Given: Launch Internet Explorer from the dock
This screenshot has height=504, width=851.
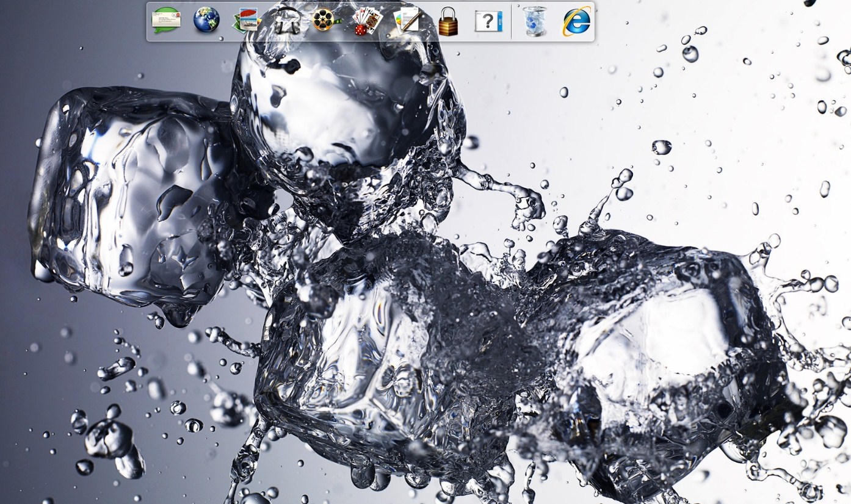Looking at the screenshot, I should (576, 21).
